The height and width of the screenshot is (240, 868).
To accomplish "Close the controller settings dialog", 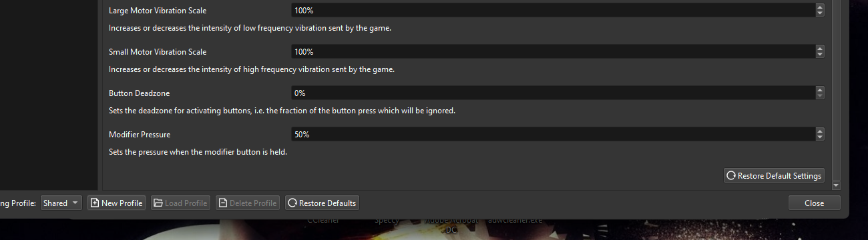I will click(x=814, y=203).
